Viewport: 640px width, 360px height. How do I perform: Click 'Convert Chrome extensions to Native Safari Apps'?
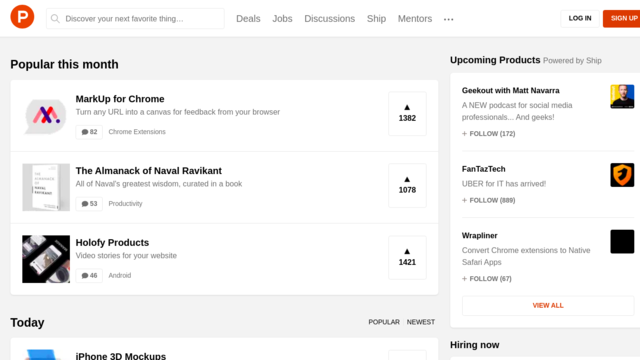pos(526,256)
